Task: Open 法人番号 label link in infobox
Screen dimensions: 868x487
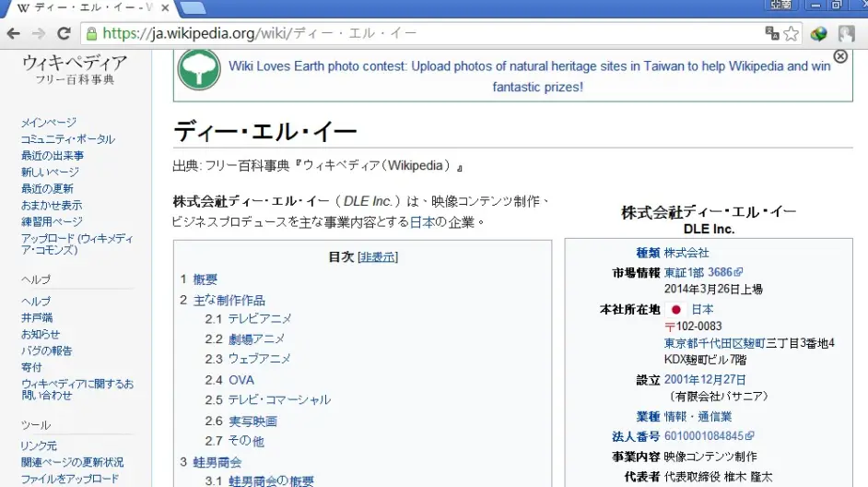Action: 636,436
